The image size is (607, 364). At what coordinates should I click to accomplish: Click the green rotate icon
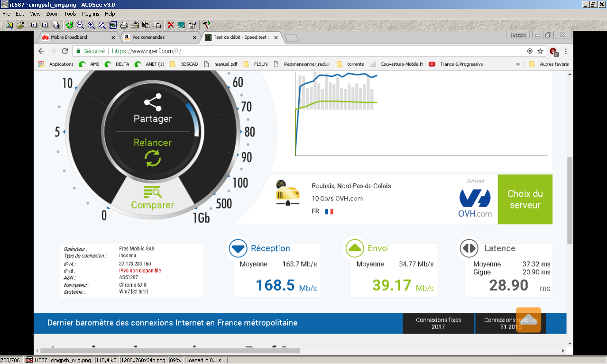[70, 25]
